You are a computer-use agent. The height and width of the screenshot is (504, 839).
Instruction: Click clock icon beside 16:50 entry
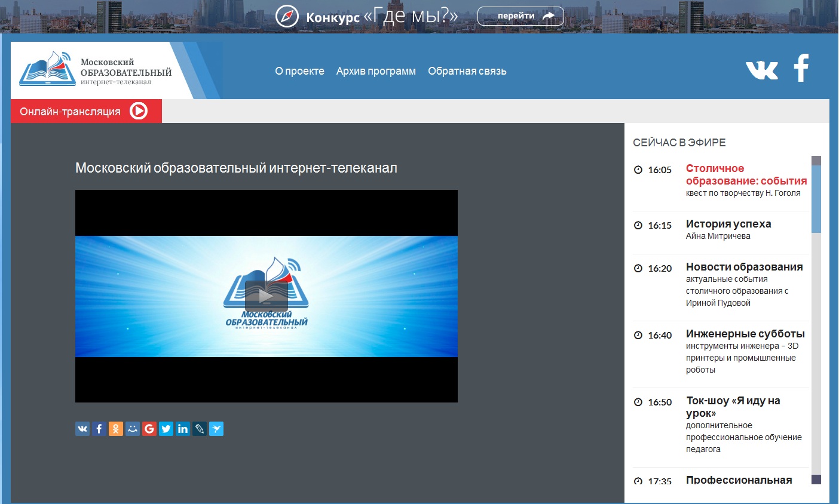638,402
